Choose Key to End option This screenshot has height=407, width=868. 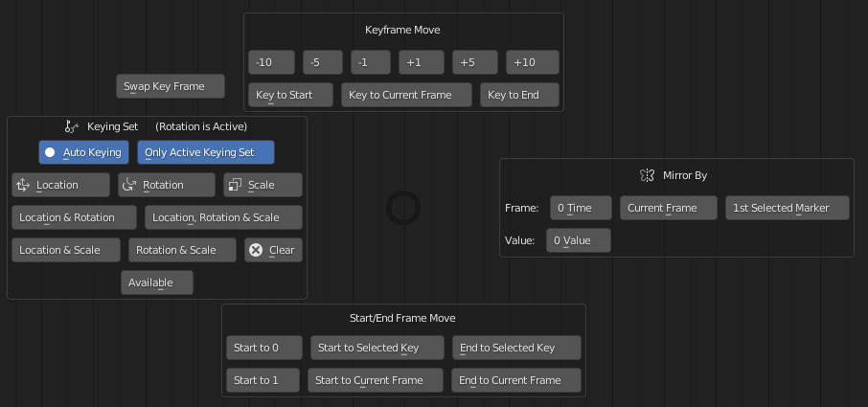click(519, 95)
